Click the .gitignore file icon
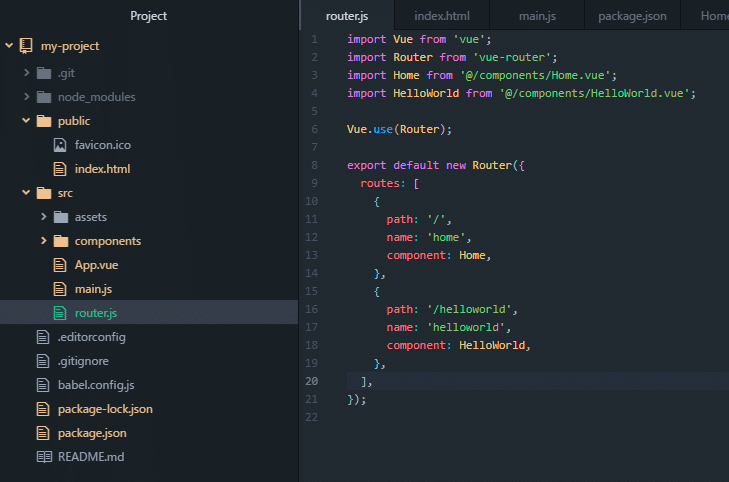 pos(43,361)
